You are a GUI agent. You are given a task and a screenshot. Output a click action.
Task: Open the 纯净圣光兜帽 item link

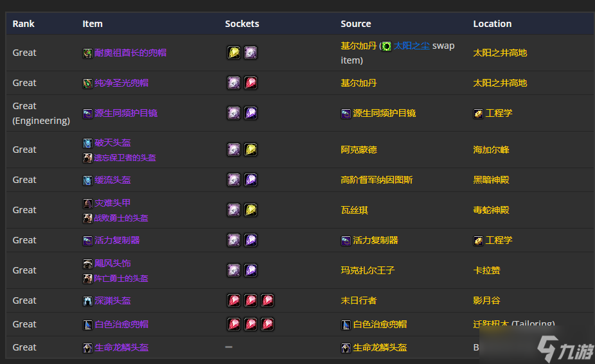coord(121,83)
